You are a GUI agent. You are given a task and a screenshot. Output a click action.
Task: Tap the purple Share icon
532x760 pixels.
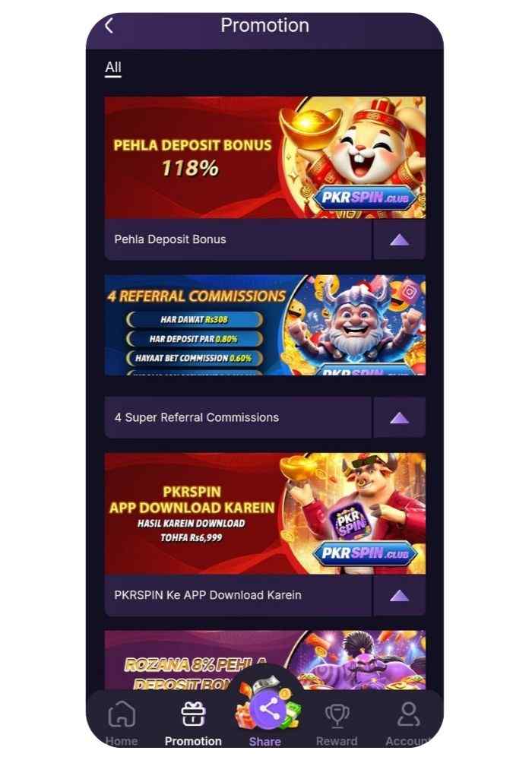[268, 710]
